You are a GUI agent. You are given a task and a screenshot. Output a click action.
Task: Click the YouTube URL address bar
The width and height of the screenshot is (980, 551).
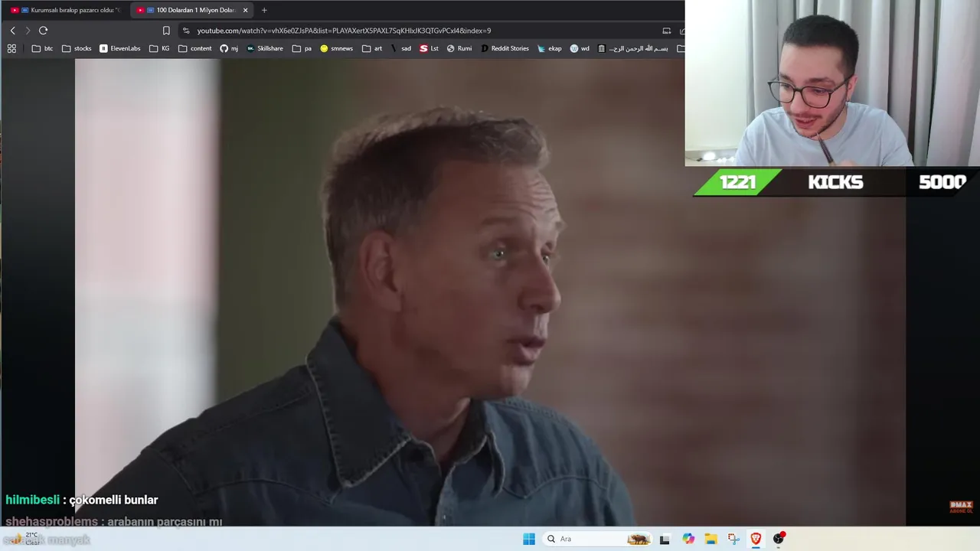344,31
